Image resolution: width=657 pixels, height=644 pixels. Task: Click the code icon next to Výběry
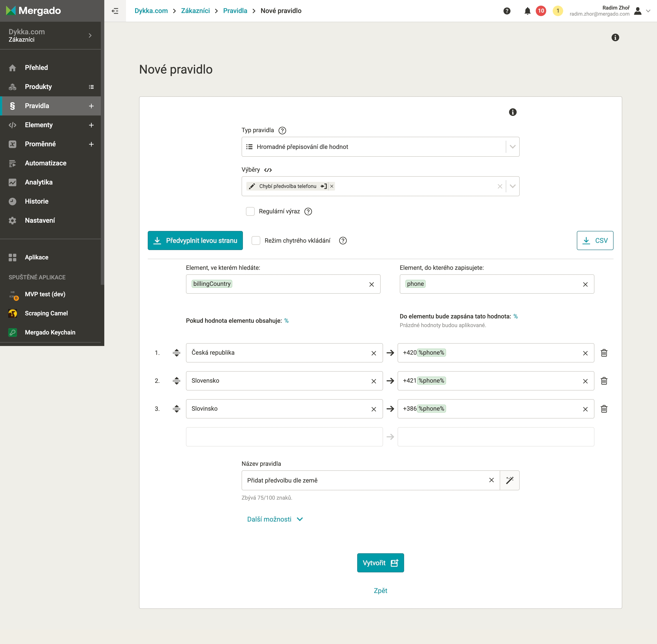click(x=268, y=170)
